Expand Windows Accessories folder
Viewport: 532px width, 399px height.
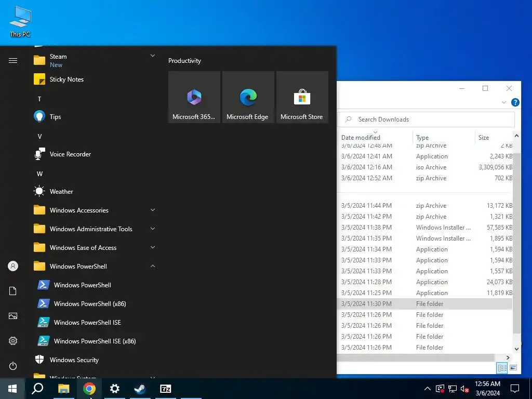pos(153,210)
